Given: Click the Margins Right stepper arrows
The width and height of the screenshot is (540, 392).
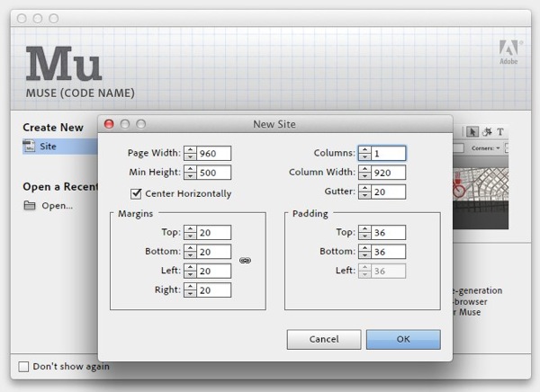Looking at the screenshot, I should (x=190, y=290).
